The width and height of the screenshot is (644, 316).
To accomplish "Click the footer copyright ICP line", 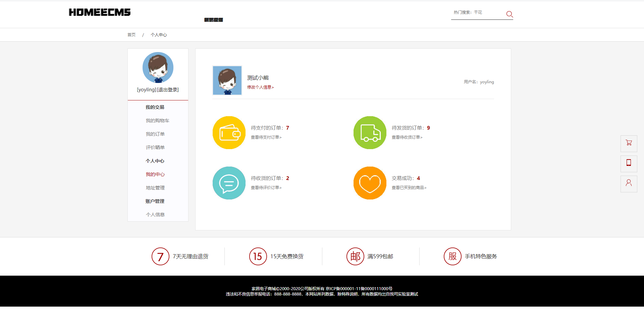I will [x=322, y=289].
